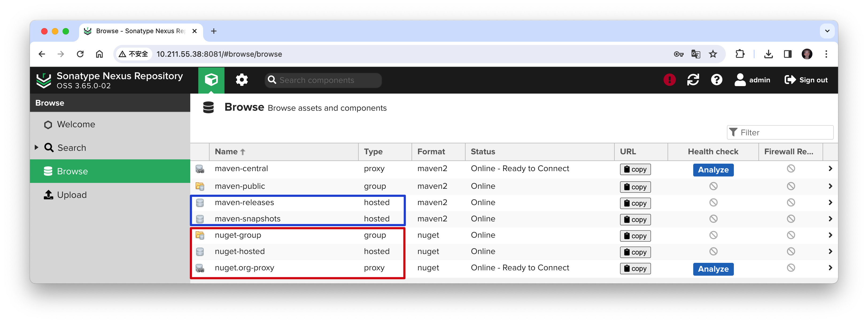Open the nuget-group row chevron
The height and width of the screenshot is (323, 868).
(x=830, y=235)
